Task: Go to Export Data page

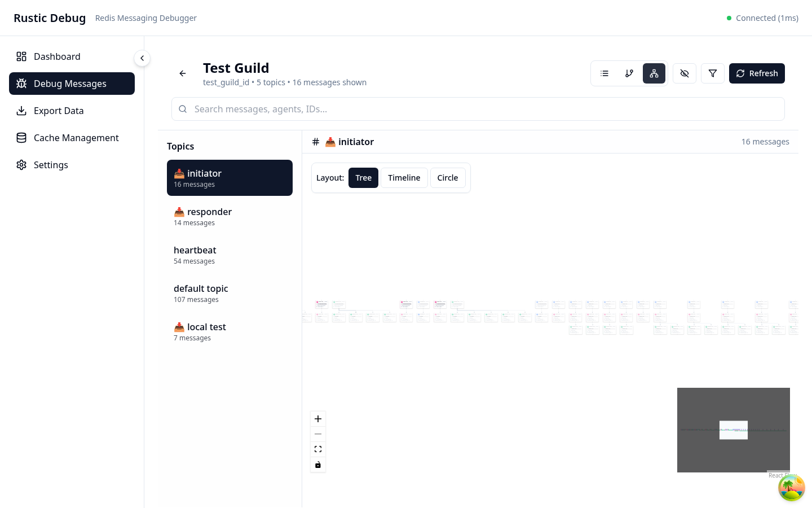Action: pos(59,111)
